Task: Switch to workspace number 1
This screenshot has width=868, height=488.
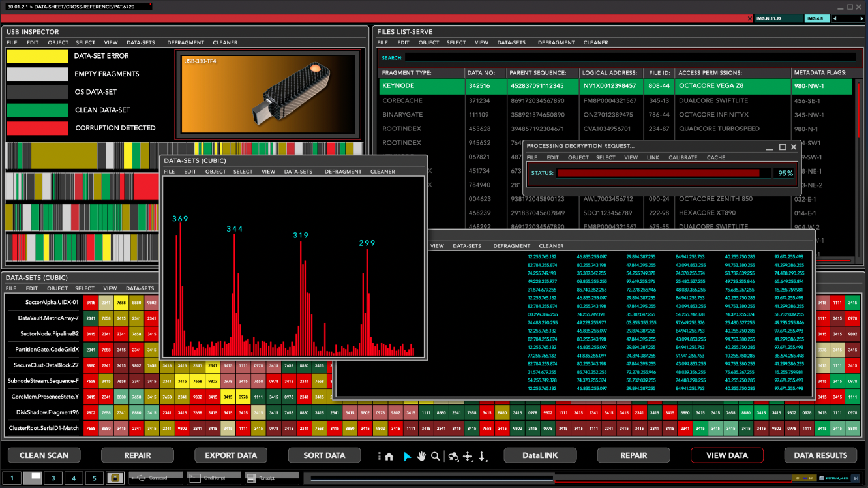Action: tap(12, 478)
